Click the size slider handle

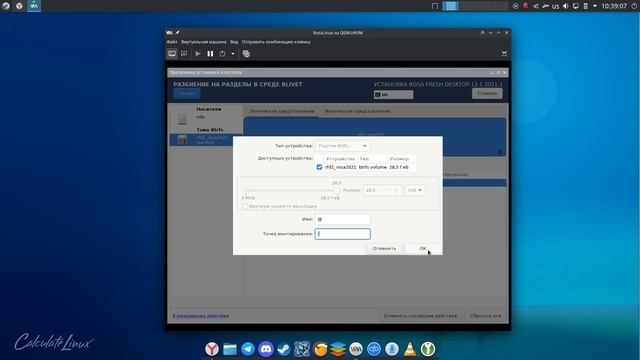[336, 190]
